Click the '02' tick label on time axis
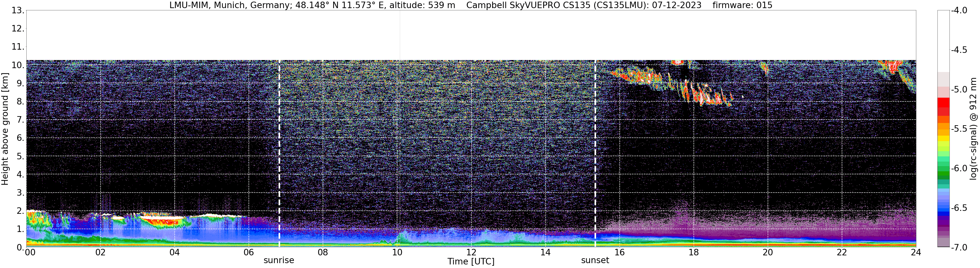The width and height of the screenshot is (980, 268). tap(100, 252)
